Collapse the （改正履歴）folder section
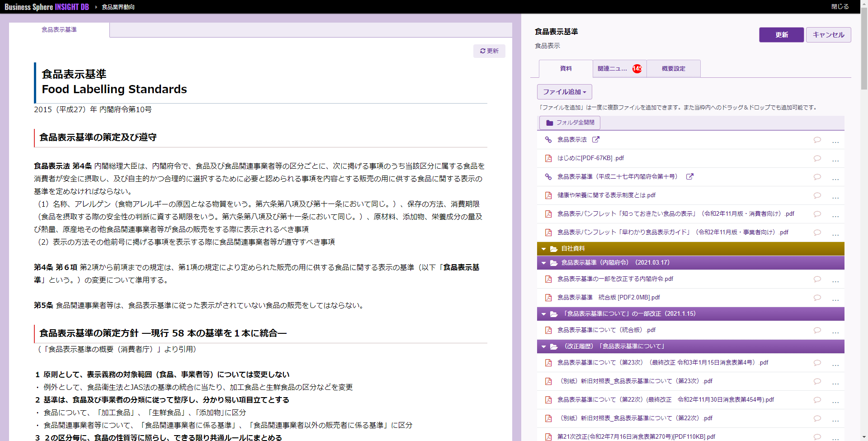This screenshot has height=441, width=868. click(x=543, y=347)
